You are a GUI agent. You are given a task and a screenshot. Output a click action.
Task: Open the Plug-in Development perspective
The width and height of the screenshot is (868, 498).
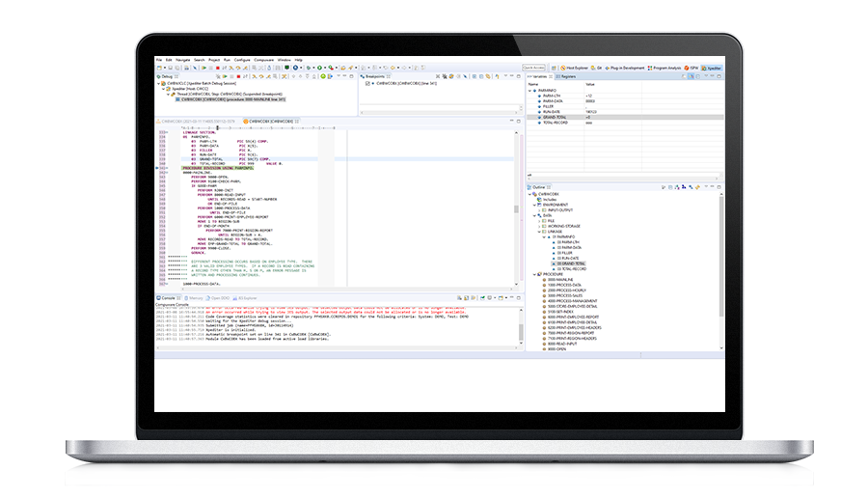(x=626, y=69)
